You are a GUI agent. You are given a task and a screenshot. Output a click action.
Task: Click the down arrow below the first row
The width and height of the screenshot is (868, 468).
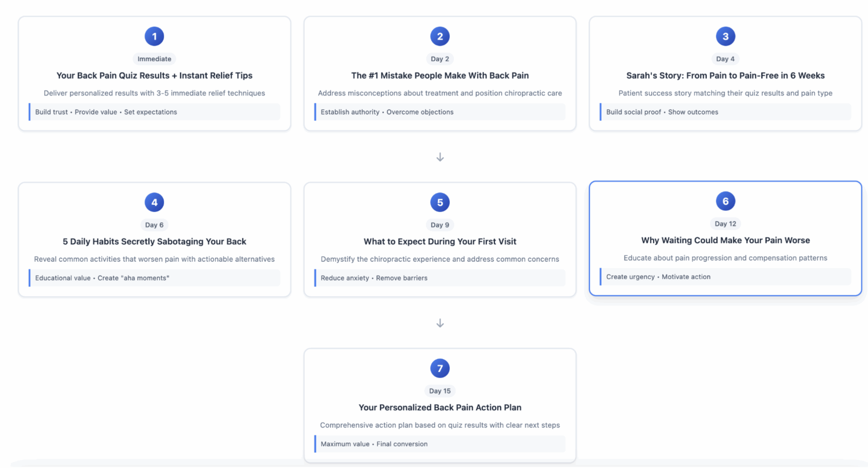tap(440, 157)
